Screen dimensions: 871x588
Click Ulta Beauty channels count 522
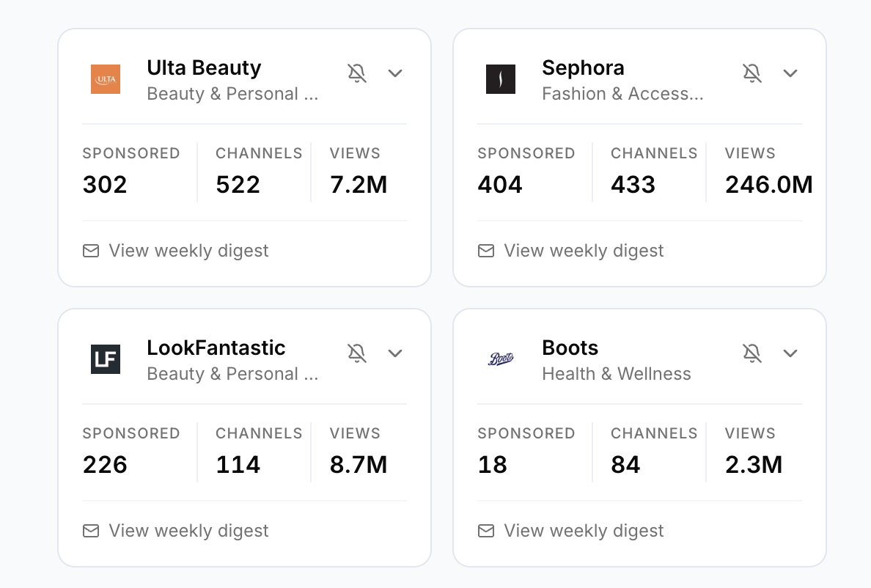238,184
